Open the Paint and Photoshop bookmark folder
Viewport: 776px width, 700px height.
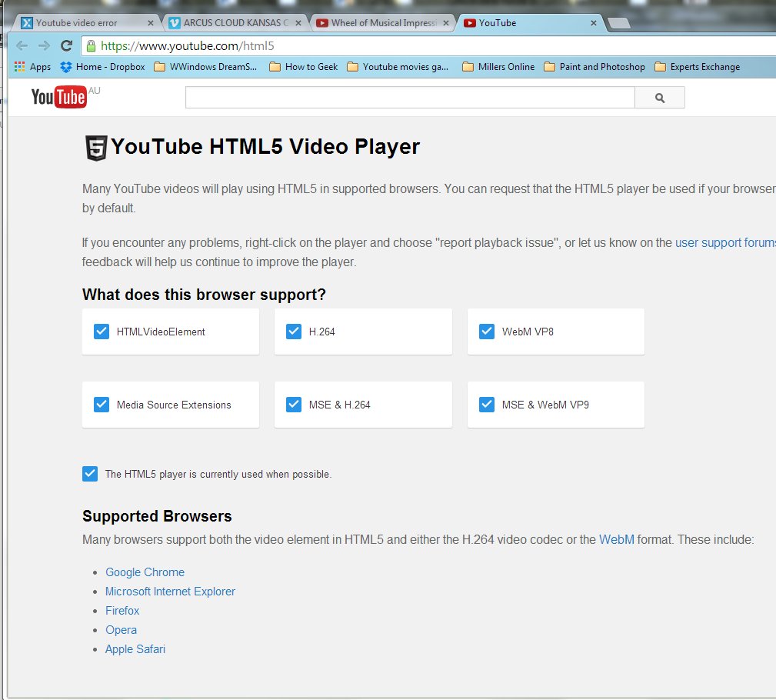pos(594,67)
